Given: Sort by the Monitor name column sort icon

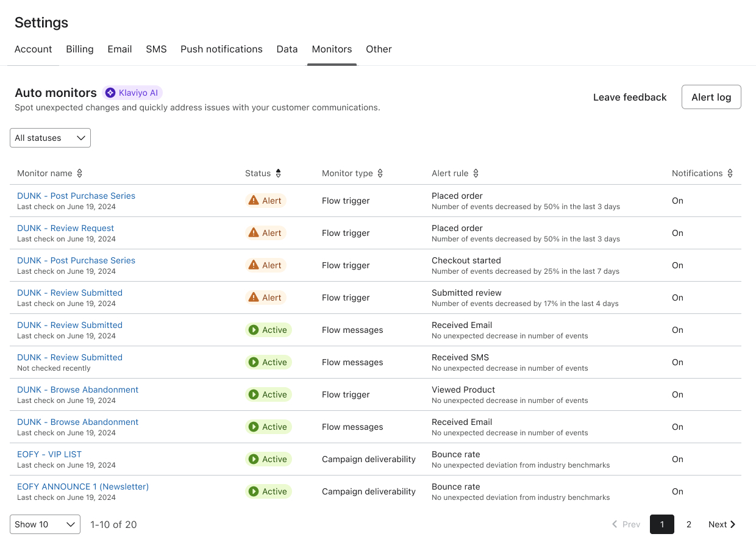Looking at the screenshot, I should [x=79, y=173].
